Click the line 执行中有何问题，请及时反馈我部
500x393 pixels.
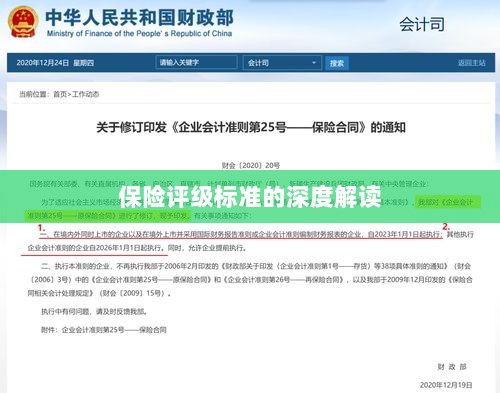tap(94, 312)
